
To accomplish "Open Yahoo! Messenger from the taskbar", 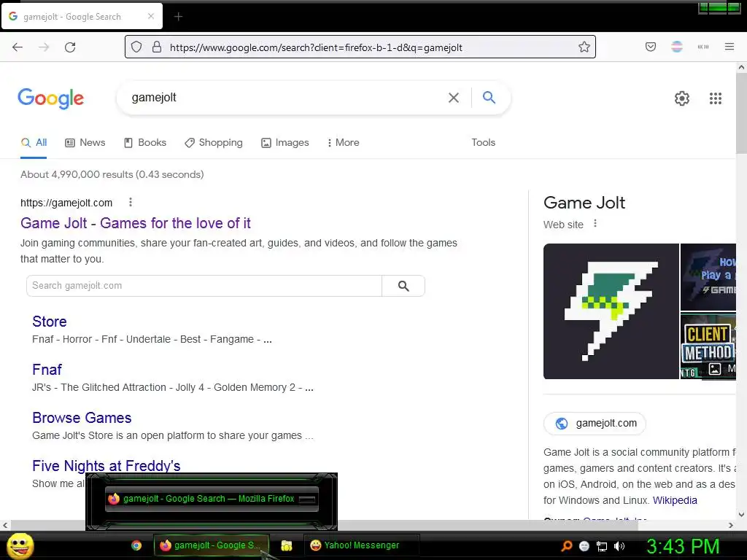I will coord(361,545).
